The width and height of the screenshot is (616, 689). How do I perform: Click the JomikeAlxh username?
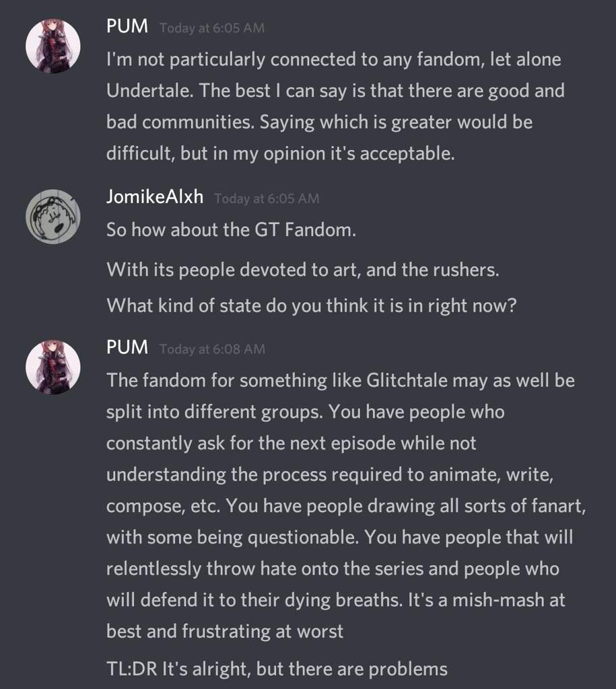point(155,197)
